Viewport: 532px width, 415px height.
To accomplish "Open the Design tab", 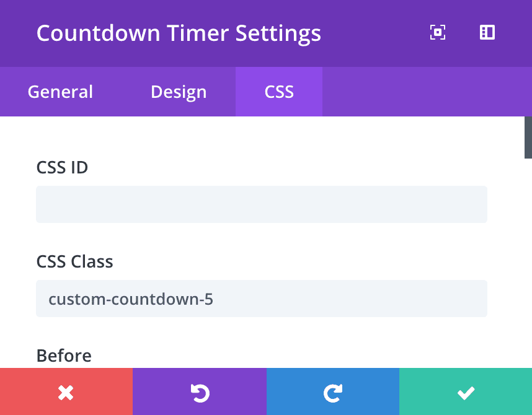I will [178, 92].
